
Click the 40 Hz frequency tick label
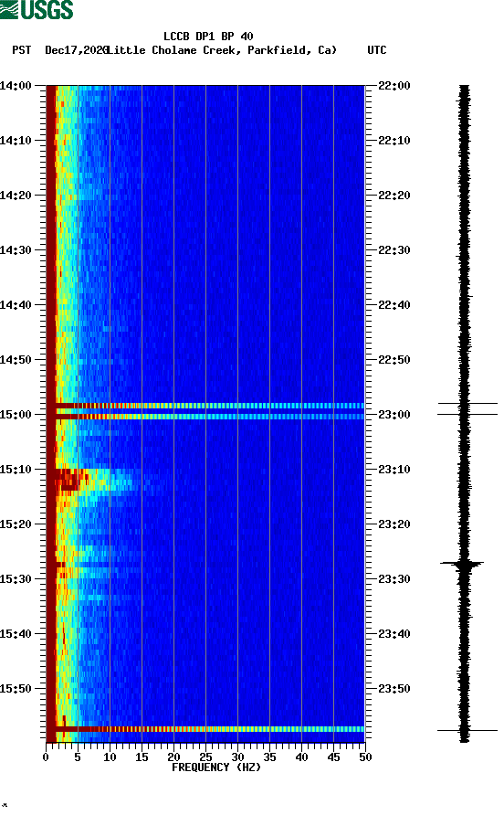(x=301, y=757)
